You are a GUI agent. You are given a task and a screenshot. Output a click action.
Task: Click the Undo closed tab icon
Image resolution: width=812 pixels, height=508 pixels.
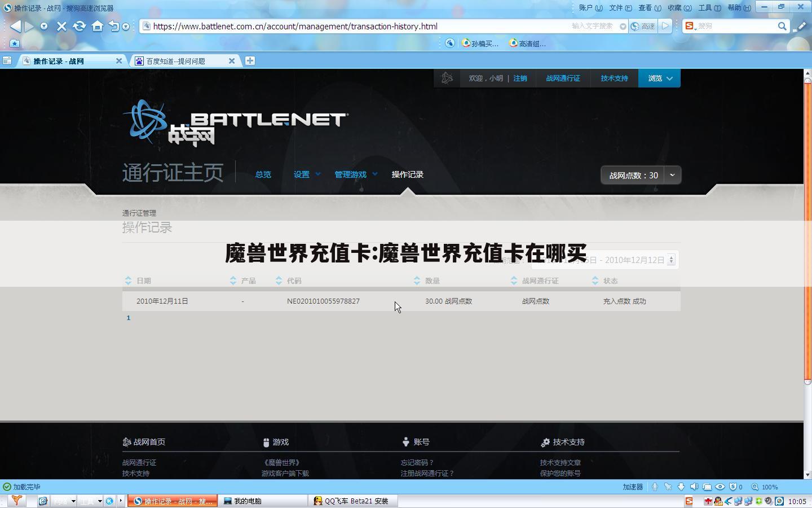tap(114, 26)
